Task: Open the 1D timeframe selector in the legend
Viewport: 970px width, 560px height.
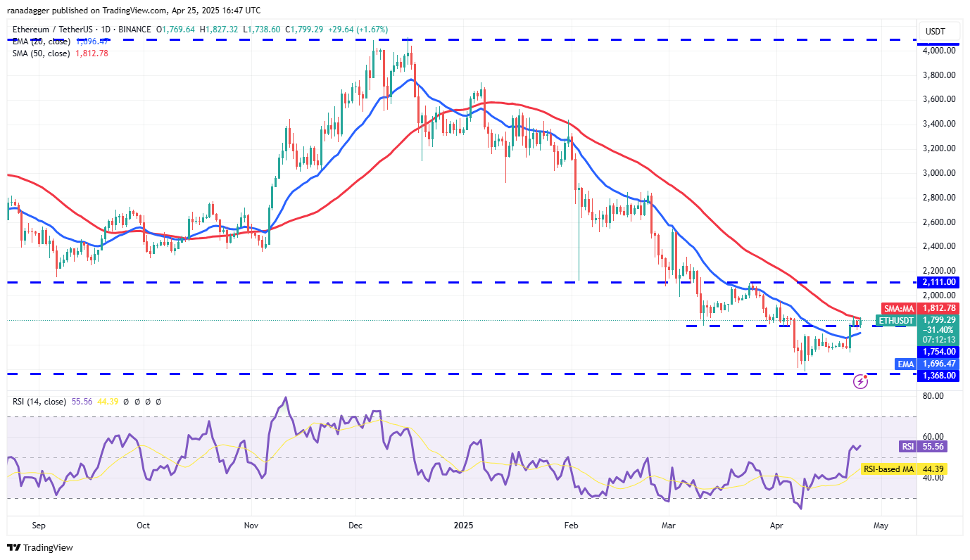Action: [x=105, y=30]
